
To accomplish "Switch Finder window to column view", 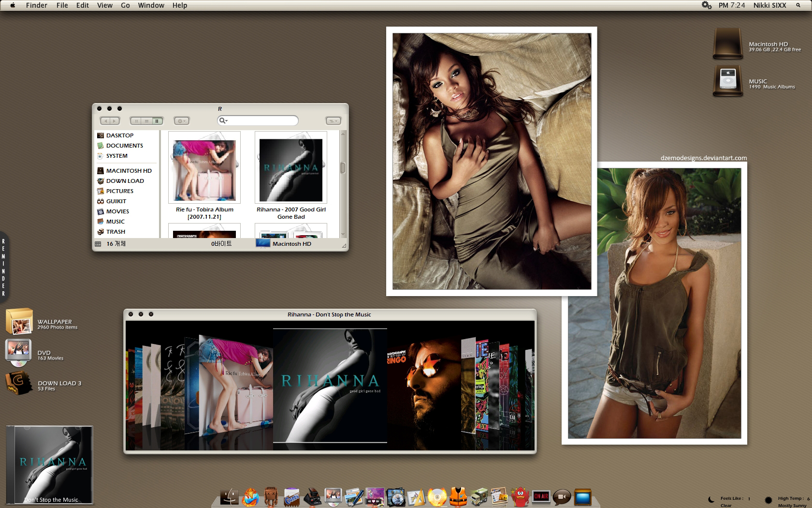I will pyautogui.click(x=157, y=121).
